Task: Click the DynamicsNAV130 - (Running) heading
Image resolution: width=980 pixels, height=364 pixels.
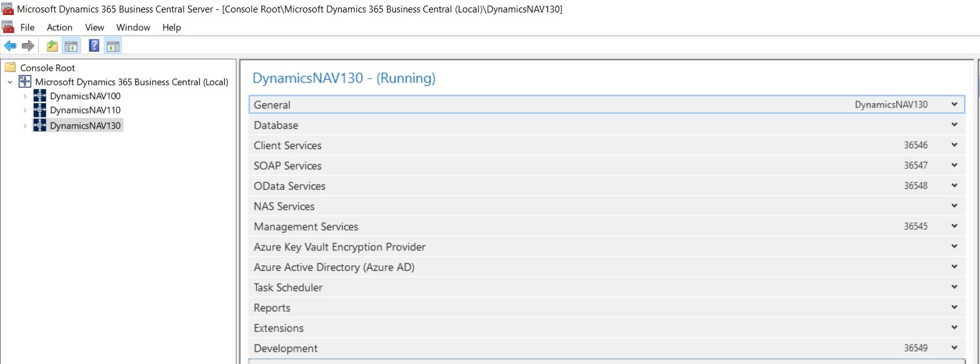Action: point(344,78)
